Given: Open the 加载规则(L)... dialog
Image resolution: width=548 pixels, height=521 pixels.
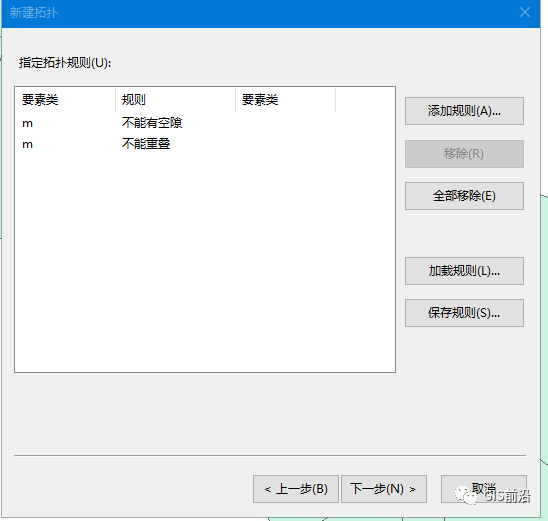Looking at the screenshot, I should 464,271.
